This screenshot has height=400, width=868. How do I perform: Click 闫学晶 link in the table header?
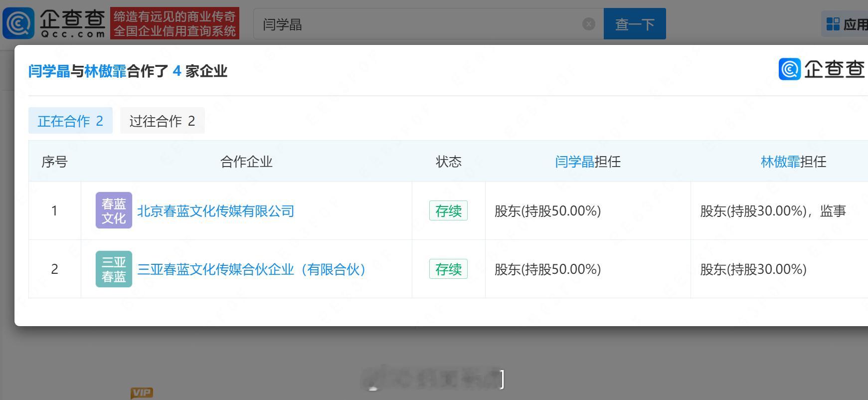(x=574, y=162)
